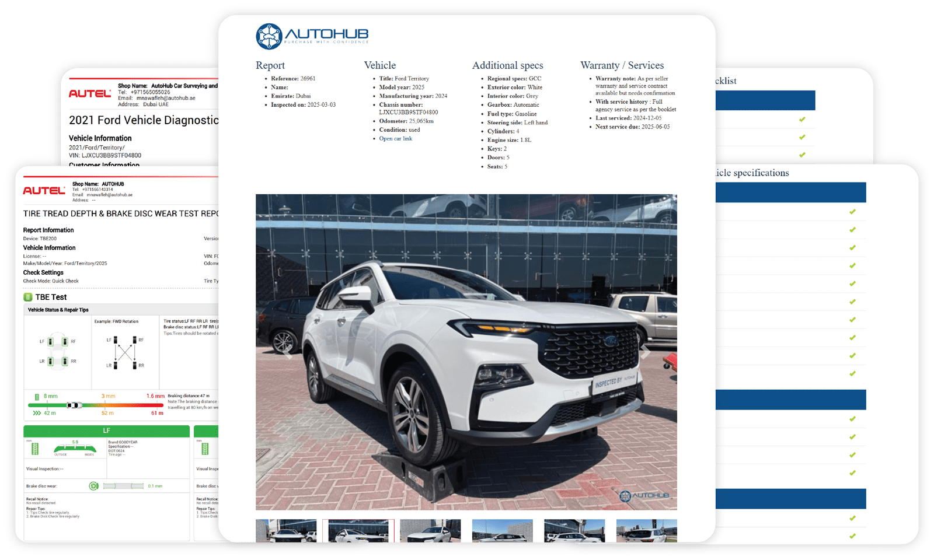Click the green TBE Test icon
This screenshot has height=560, width=934.
click(x=28, y=297)
